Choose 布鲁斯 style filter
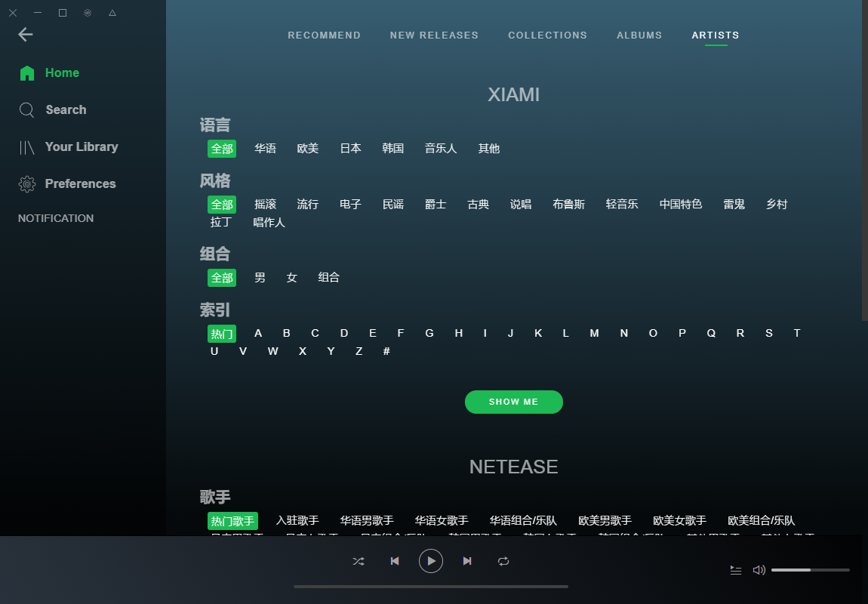The image size is (868, 604). pyautogui.click(x=568, y=205)
